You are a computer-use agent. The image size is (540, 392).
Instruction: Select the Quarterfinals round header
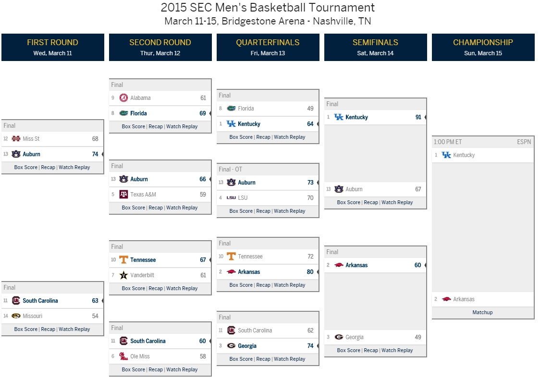pyautogui.click(x=268, y=47)
